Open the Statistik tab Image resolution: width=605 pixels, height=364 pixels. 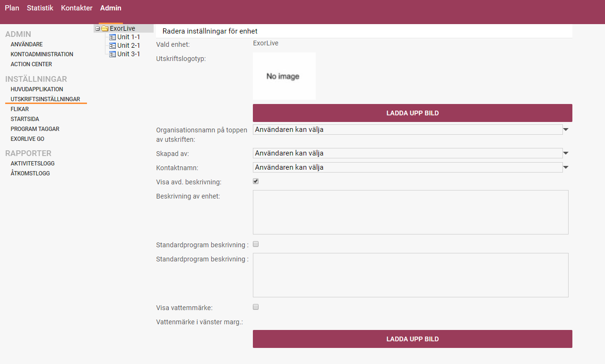tap(40, 8)
